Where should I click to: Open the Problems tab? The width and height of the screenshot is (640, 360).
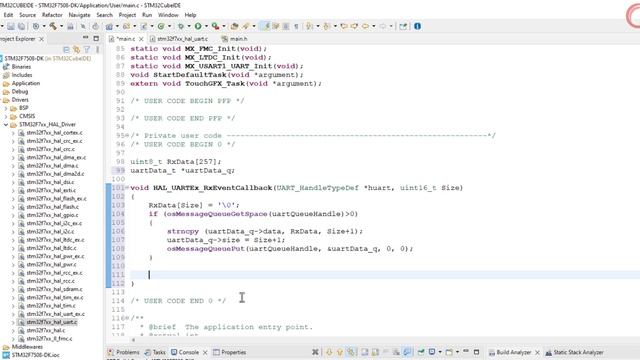123,352
